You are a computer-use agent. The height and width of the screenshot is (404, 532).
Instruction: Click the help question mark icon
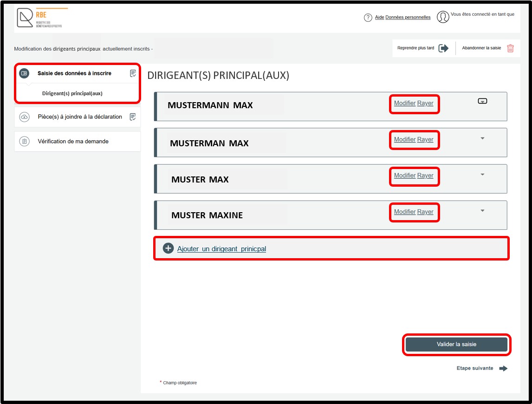point(368,18)
